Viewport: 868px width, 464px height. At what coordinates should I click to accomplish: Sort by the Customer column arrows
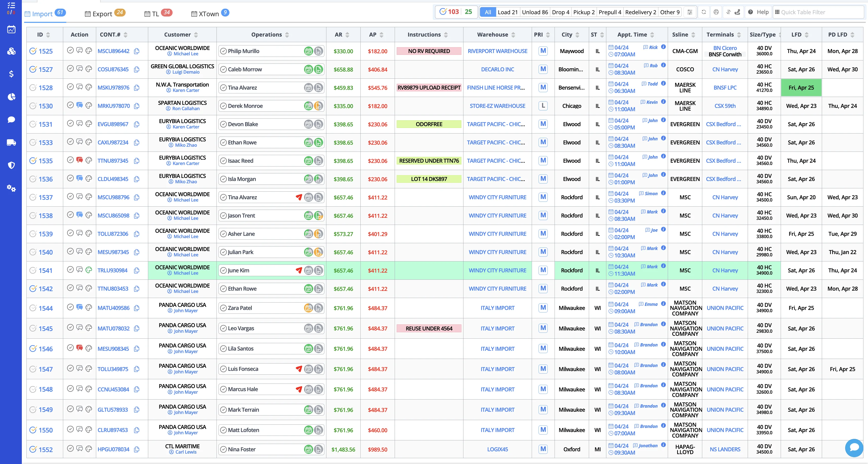[x=196, y=35]
